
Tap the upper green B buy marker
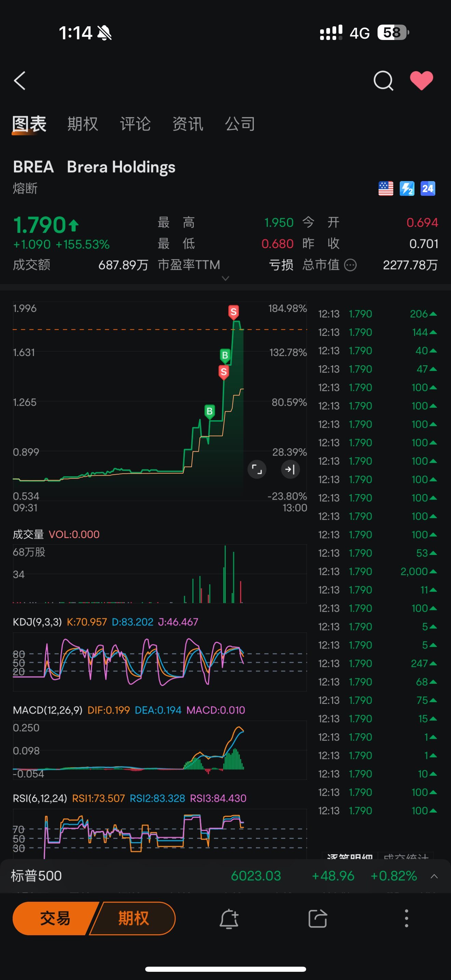pos(225,355)
